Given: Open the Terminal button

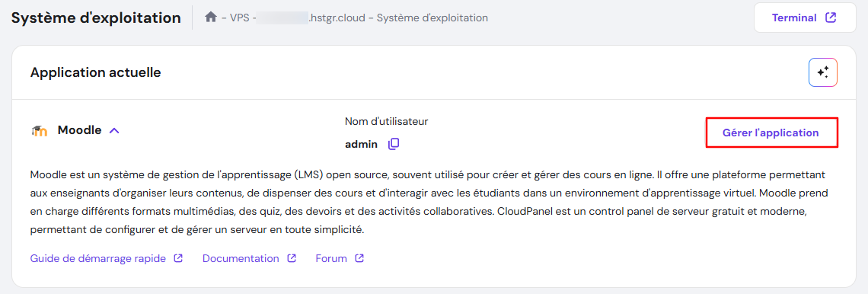Looking at the screenshot, I should (804, 18).
